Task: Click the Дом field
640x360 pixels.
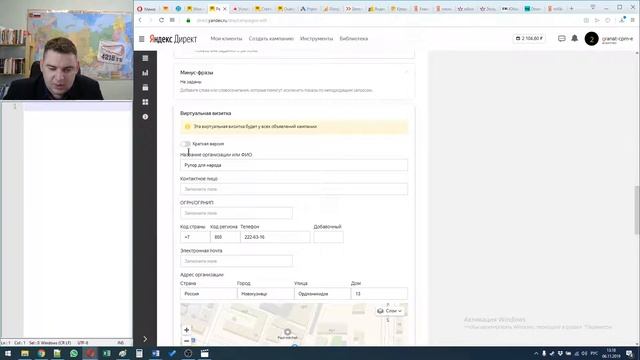Action: (379, 293)
